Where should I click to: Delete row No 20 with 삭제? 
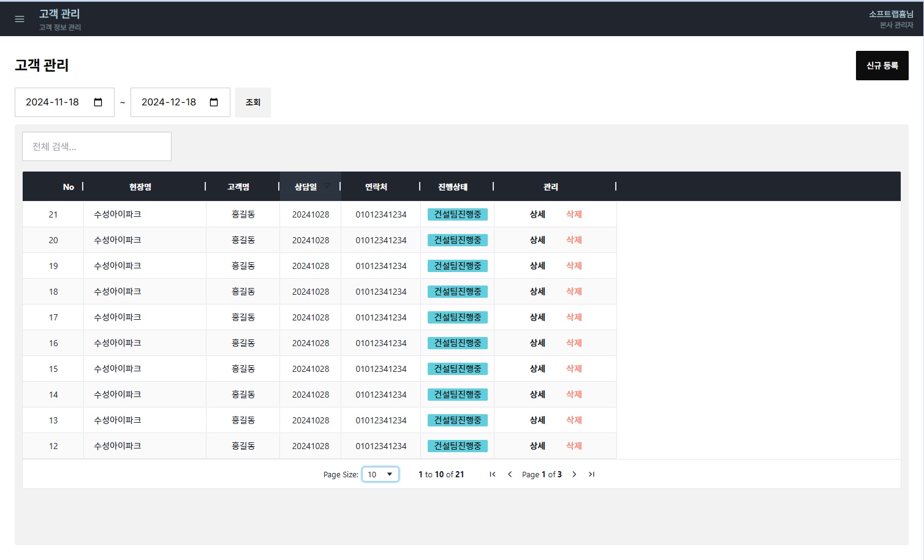pyautogui.click(x=574, y=240)
